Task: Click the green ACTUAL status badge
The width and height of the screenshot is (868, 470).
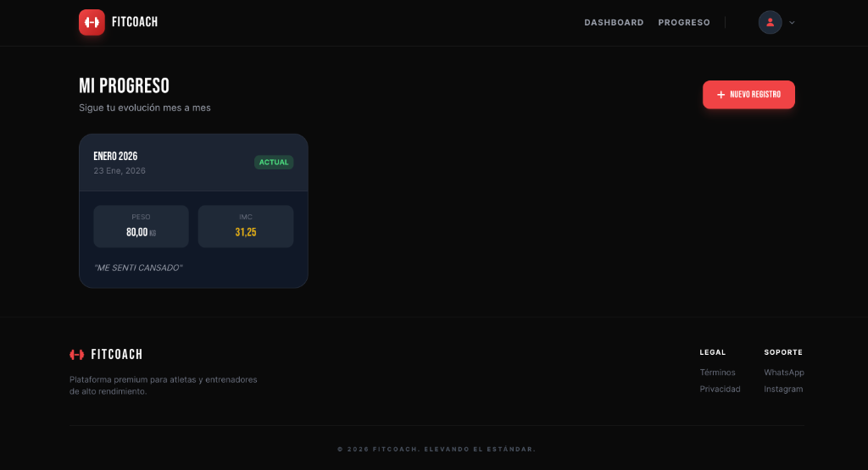Action: [x=274, y=163]
